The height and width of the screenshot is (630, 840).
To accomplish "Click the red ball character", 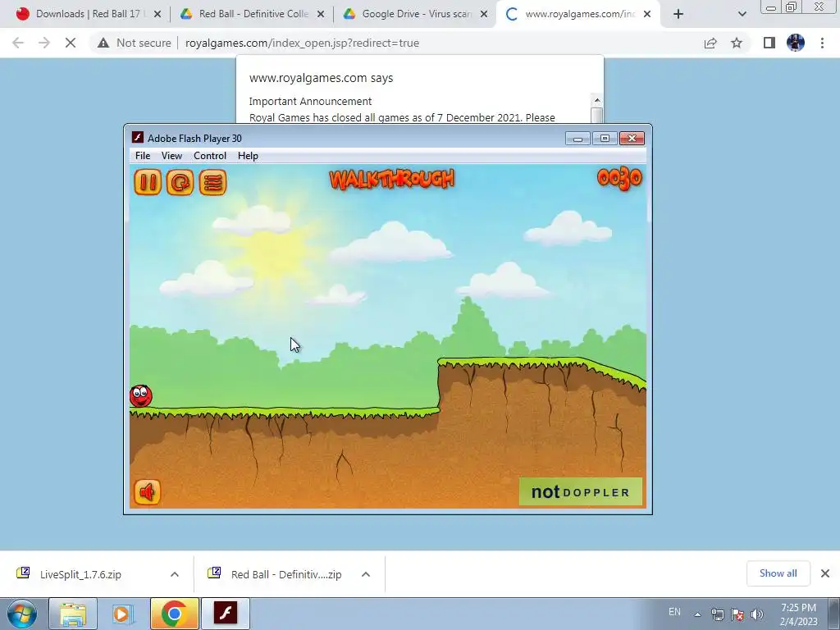I will click(141, 396).
